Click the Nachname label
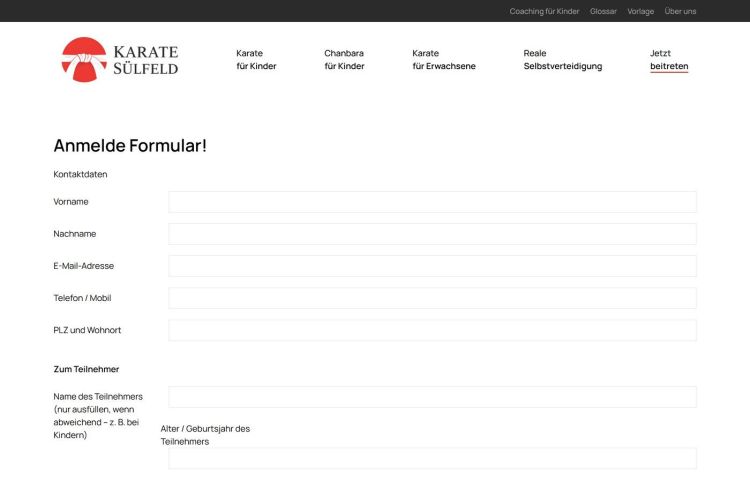 [x=75, y=234]
